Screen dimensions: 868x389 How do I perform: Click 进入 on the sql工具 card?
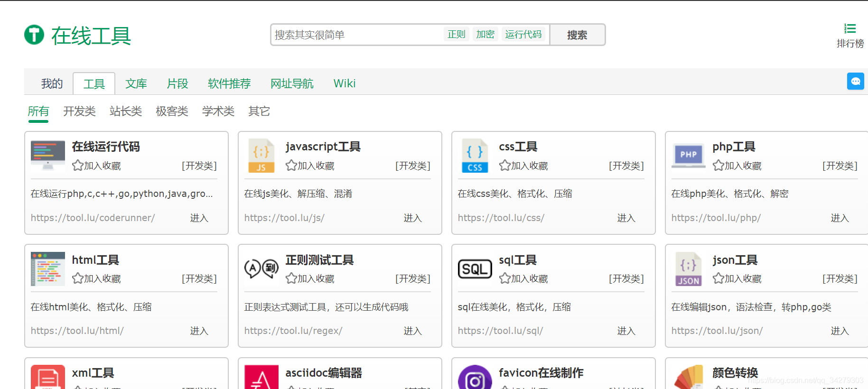coord(626,331)
